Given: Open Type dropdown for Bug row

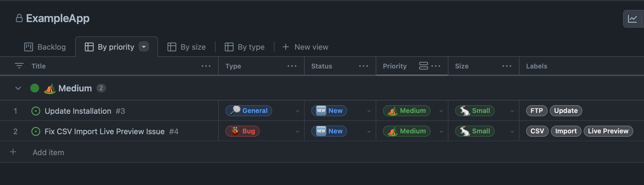Looking at the screenshot, I should coord(297,132).
